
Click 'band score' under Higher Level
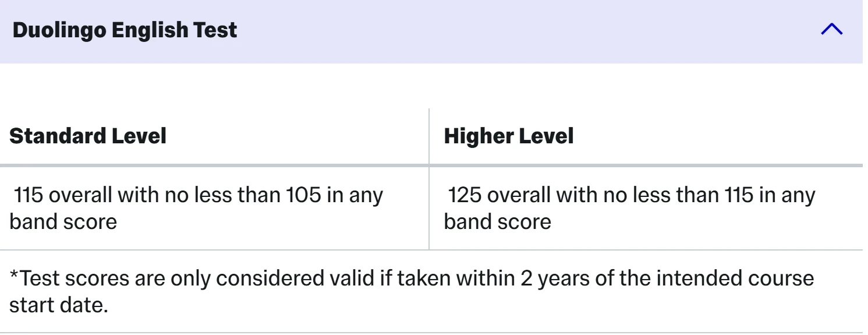(x=498, y=221)
